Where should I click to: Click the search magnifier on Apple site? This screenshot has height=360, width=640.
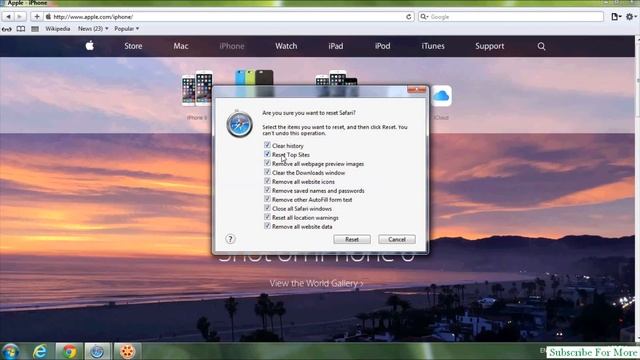click(x=541, y=46)
